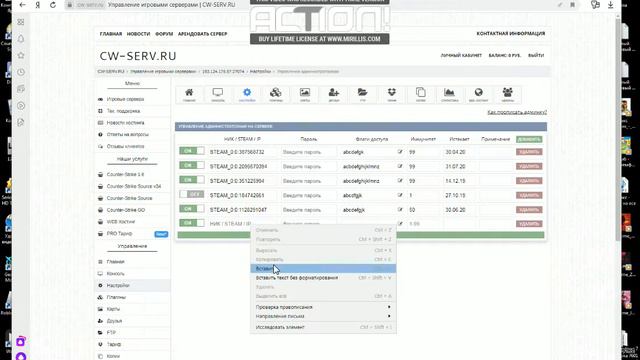
Task: Open Арендовать сервер in top navigation
Action: pyautogui.click(x=202, y=34)
